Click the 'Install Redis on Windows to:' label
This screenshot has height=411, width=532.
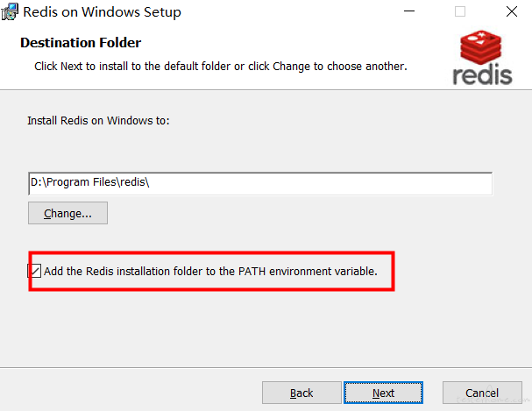pyautogui.click(x=98, y=120)
